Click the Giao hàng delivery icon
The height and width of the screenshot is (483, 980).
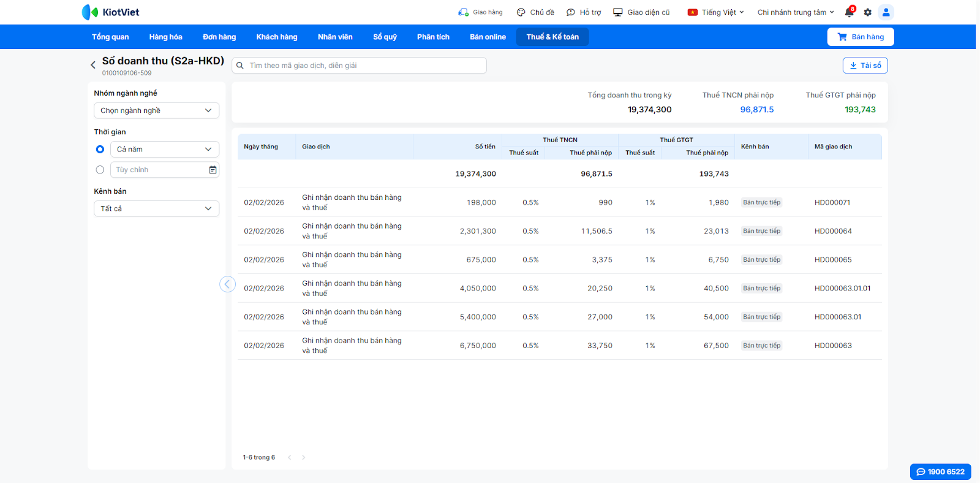[464, 12]
